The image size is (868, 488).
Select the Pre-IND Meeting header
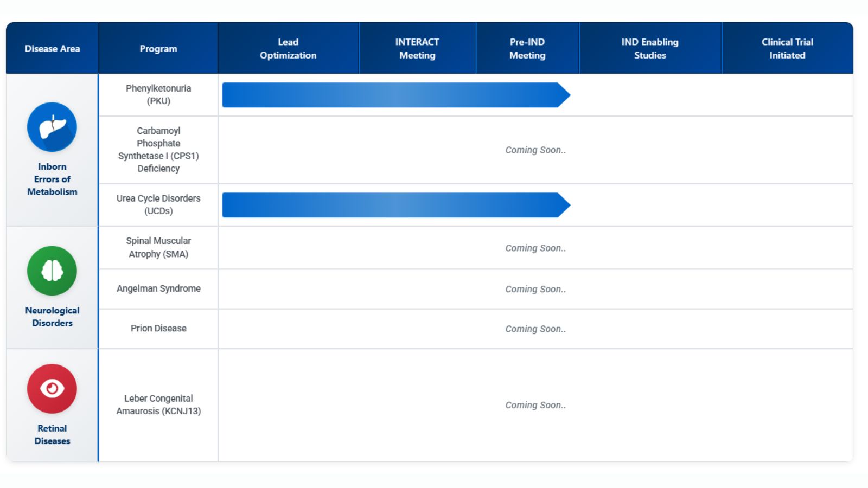(527, 48)
